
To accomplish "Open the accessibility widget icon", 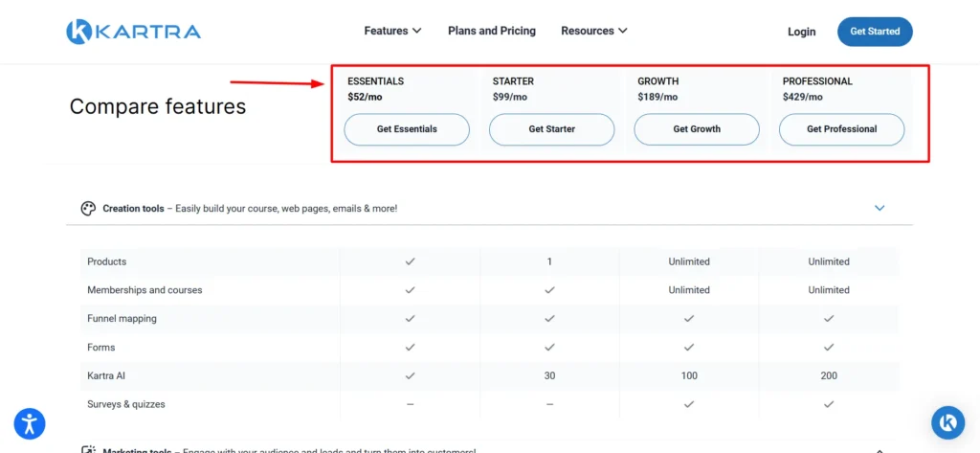I will [30, 424].
